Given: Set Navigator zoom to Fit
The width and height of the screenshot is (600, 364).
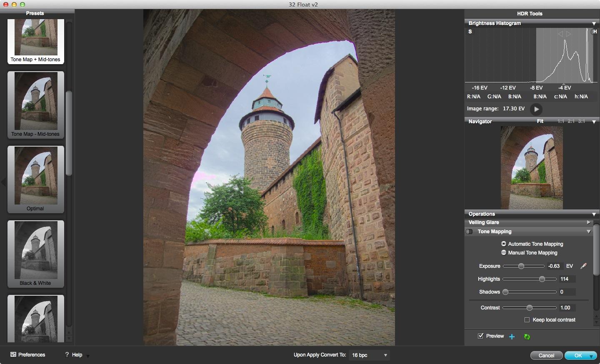Looking at the screenshot, I should click(x=540, y=121).
